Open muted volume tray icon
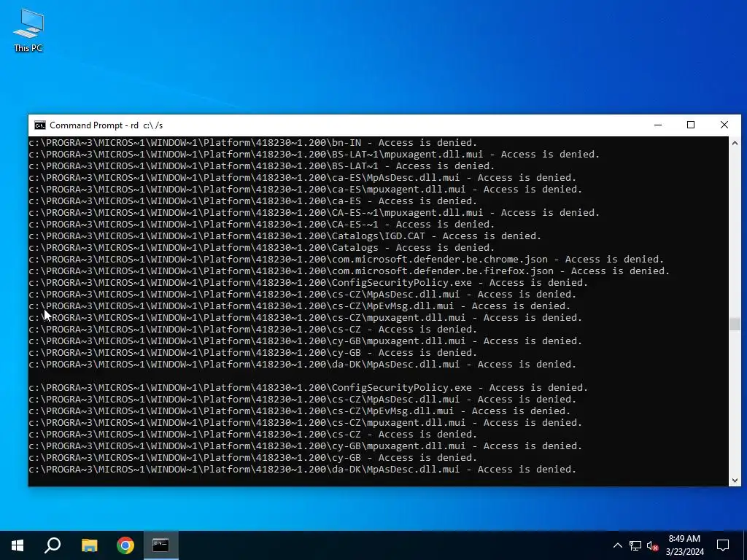 pyautogui.click(x=653, y=545)
